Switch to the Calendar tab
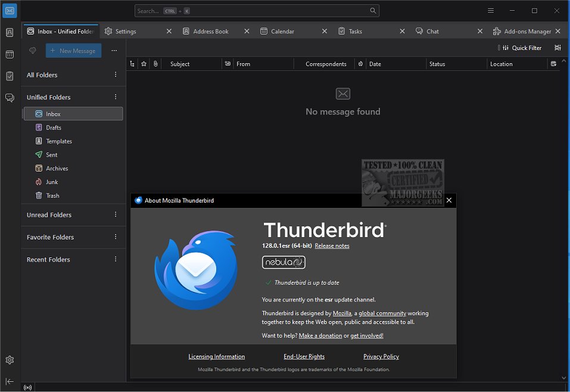The height and width of the screenshot is (392, 570). [282, 31]
